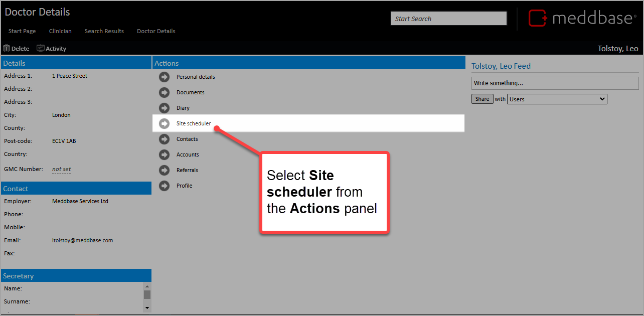
Task: Return to Search Results page
Action: tap(104, 31)
